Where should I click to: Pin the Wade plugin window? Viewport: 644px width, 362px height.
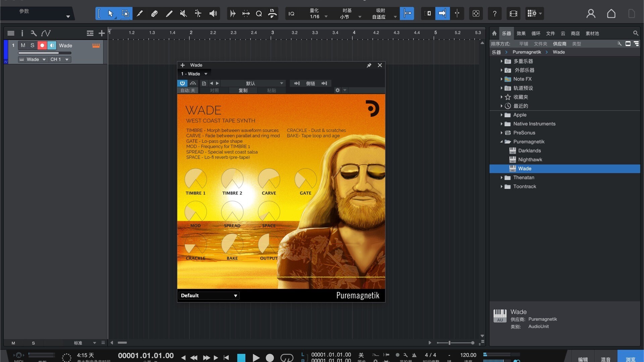pyautogui.click(x=369, y=65)
